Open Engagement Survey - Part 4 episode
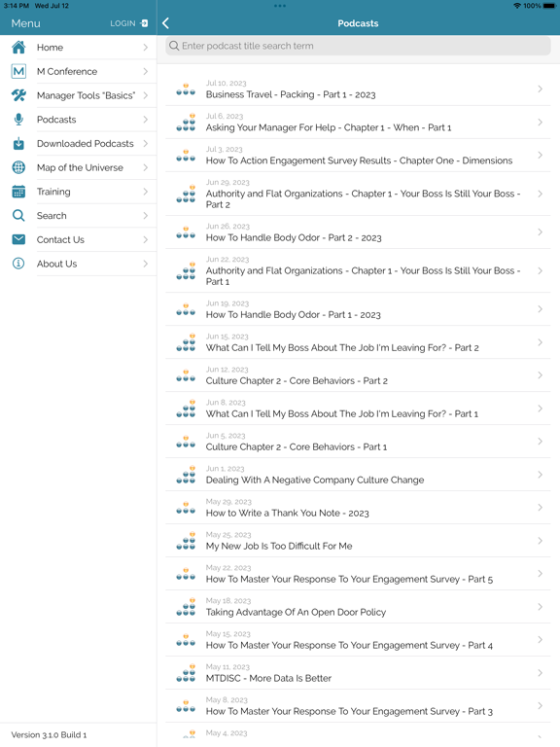 (358, 640)
